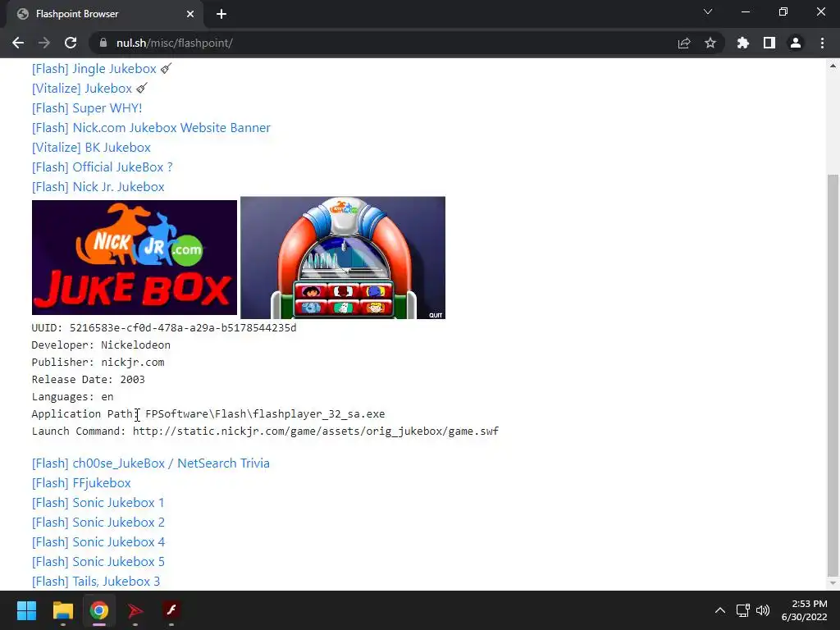Click the UUID value text

click(183, 328)
